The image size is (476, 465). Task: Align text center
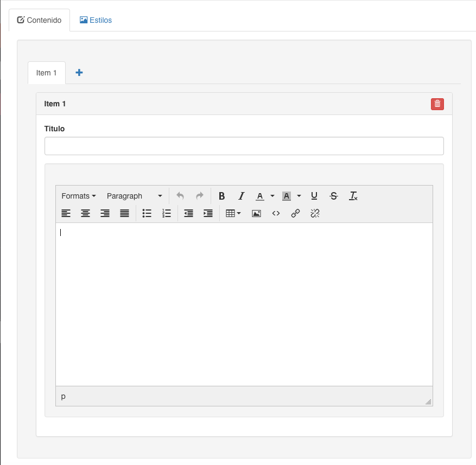click(85, 213)
